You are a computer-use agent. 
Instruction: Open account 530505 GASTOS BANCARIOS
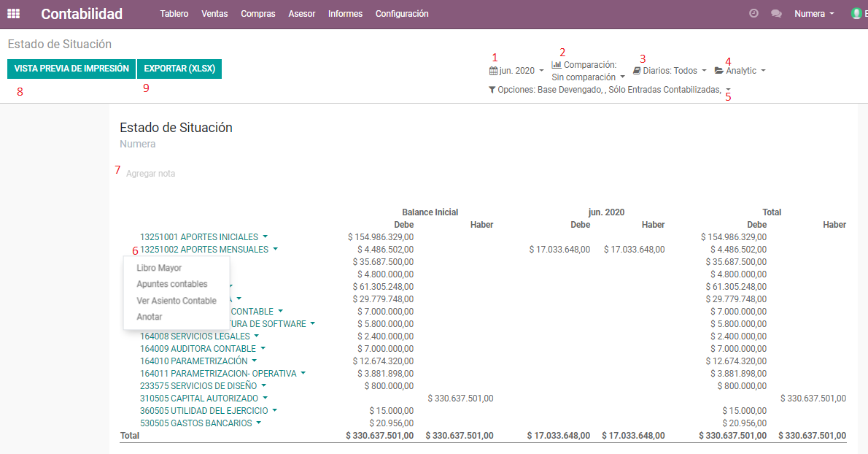pyautogui.click(x=196, y=423)
